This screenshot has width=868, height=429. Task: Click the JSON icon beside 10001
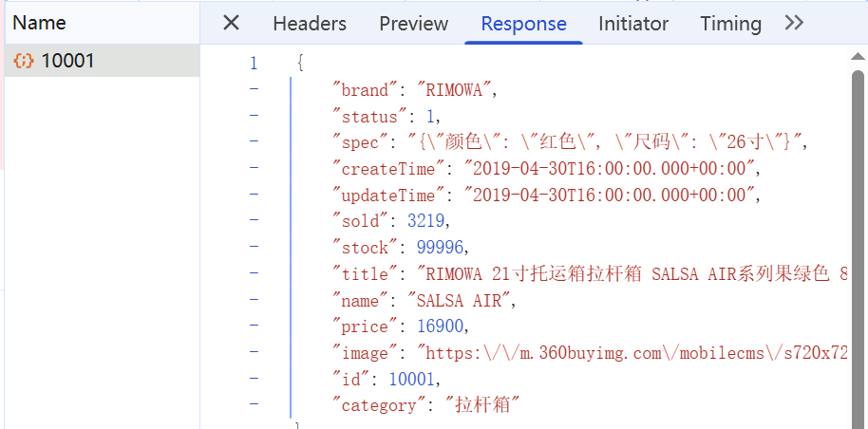point(23,61)
